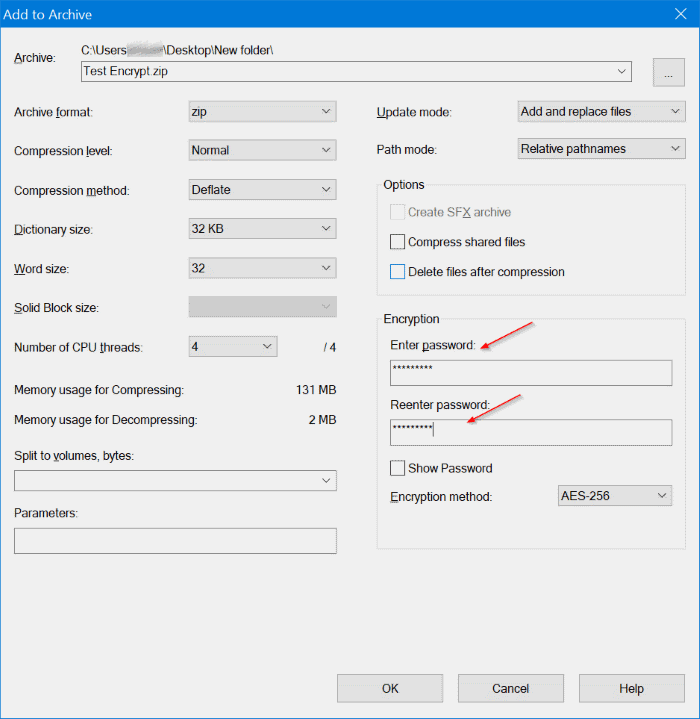Open the Update mode dropdown
This screenshot has width=700, height=719.
pyautogui.click(x=601, y=111)
